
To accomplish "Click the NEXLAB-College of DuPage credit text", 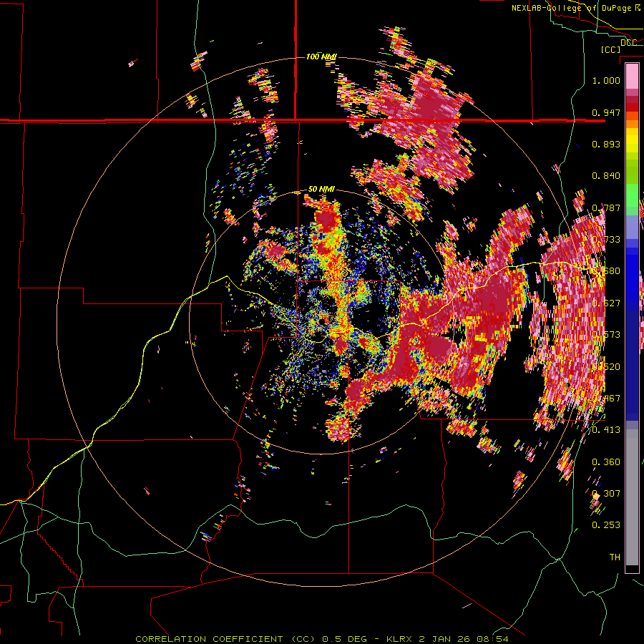I will click(x=575, y=8).
